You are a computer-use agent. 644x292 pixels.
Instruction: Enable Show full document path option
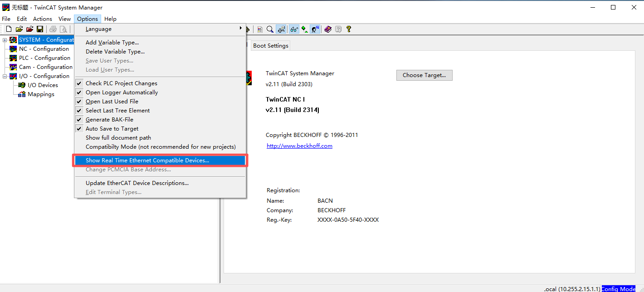(x=160, y=138)
